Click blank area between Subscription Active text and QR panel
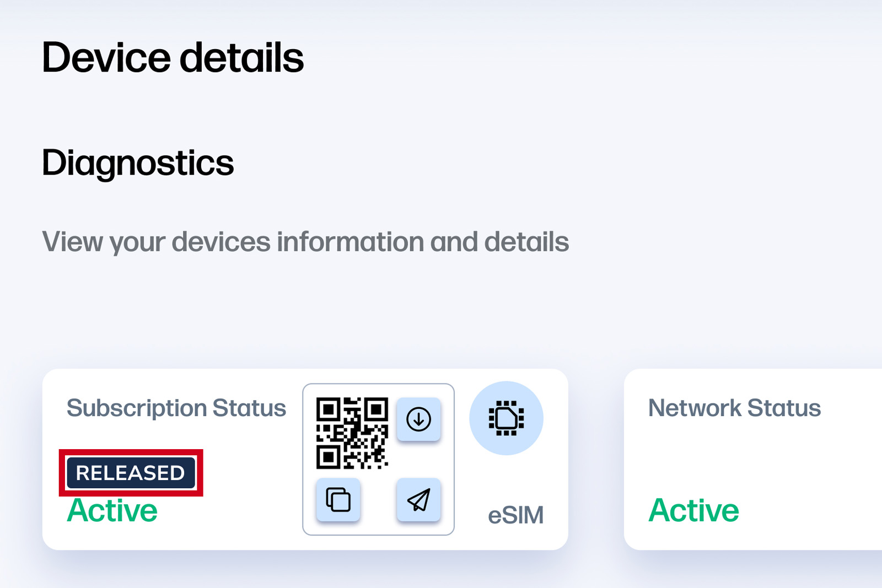This screenshot has height=588, width=882. tap(237, 496)
